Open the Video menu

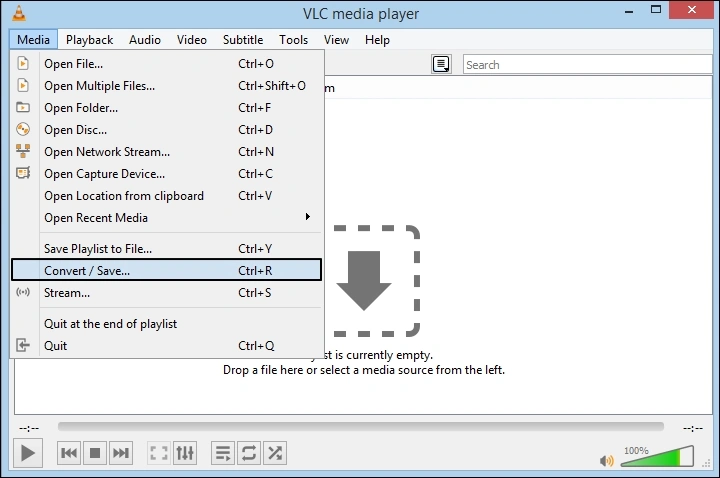coord(192,40)
